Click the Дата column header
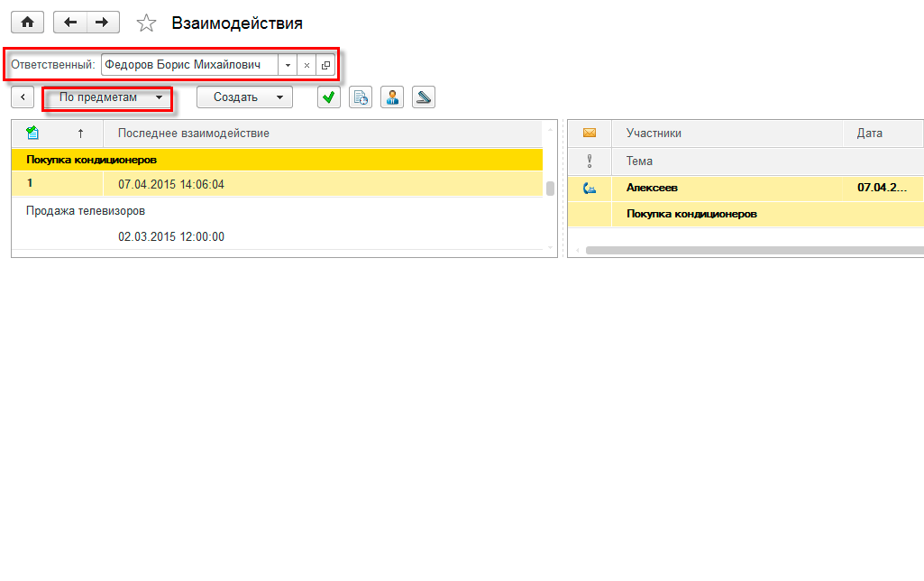This screenshot has height=581, width=924. [883, 134]
